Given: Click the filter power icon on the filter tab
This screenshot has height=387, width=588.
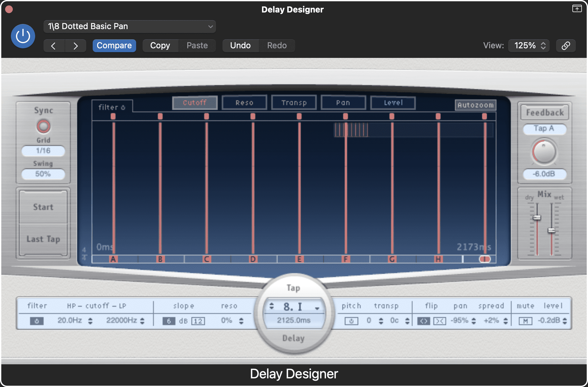Looking at the screenshot, I should click(123, 107).
